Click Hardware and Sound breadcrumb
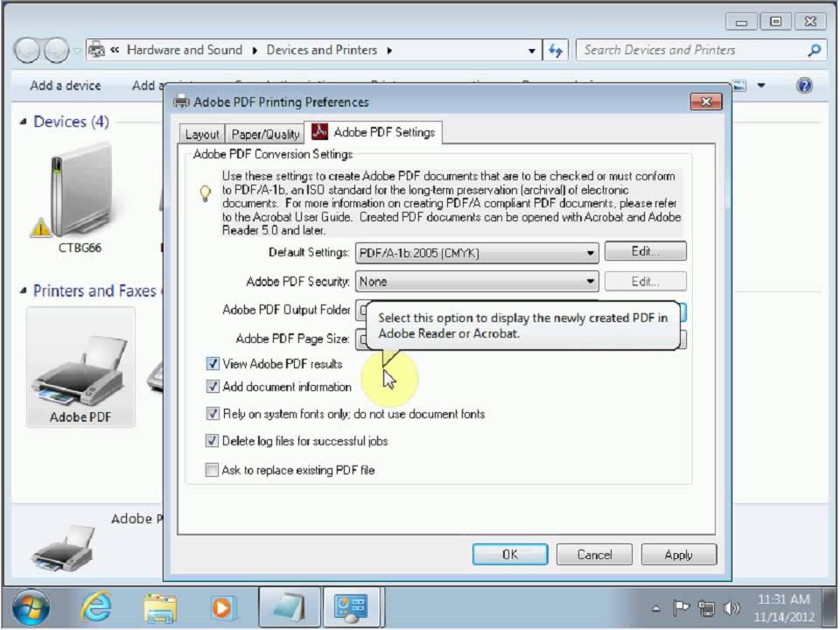The height and width of the screenshot is (630, 840). 185,50
